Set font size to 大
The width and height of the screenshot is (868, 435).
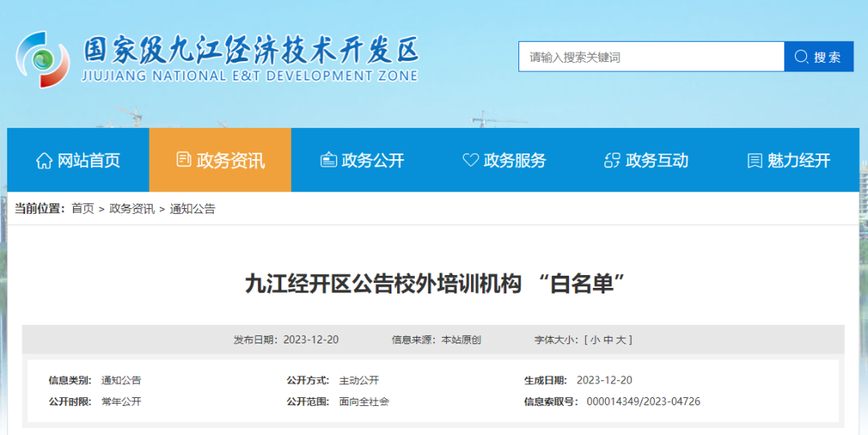point(621,339)
